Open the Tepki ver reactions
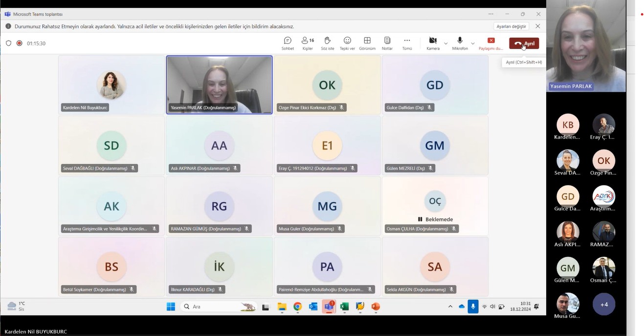This screenshot has width=644, height=336. 347,43
